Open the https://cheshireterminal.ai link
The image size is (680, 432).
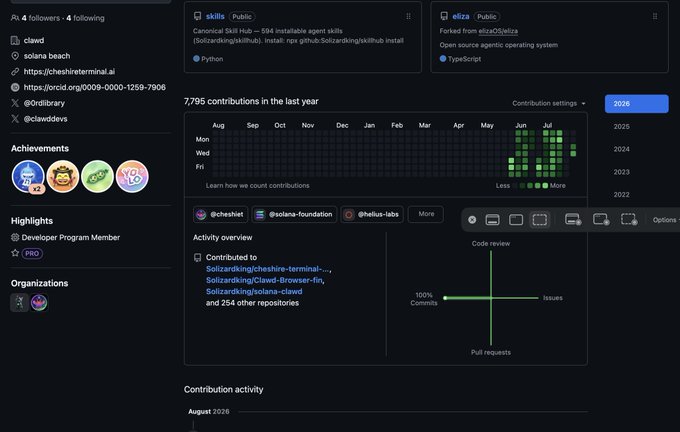[69, 72]
